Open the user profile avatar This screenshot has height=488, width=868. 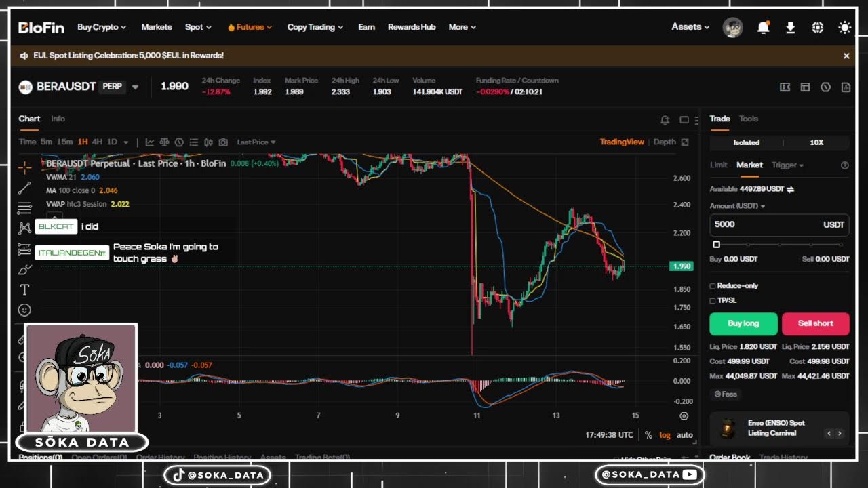click(x=732, y=27)
